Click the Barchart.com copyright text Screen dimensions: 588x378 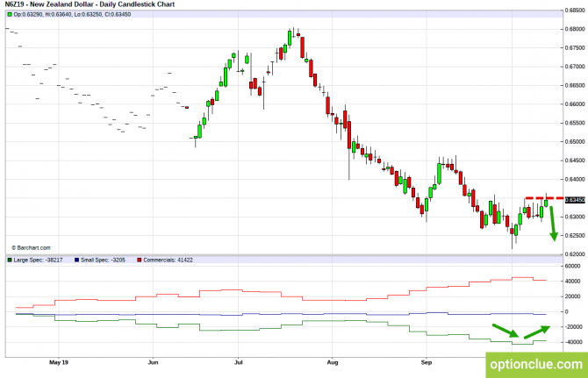[x=31, y=247]
